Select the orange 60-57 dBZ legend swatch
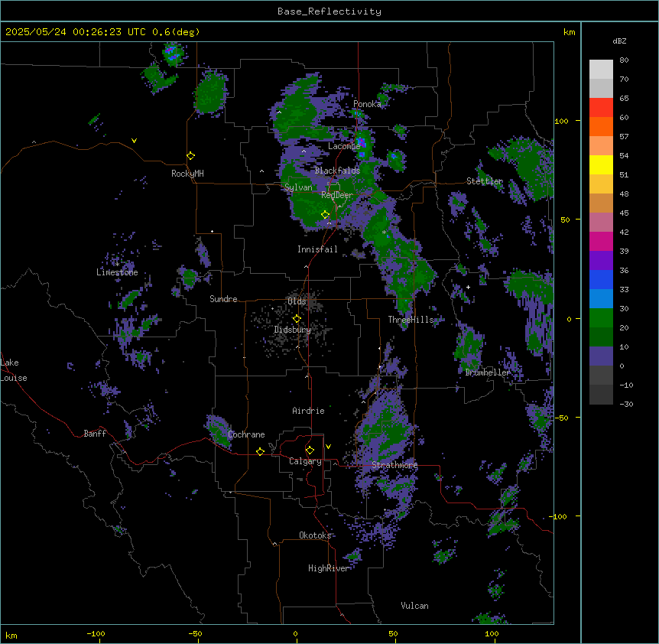This screenshot has height=644, width=659. [x=601, y=126]
